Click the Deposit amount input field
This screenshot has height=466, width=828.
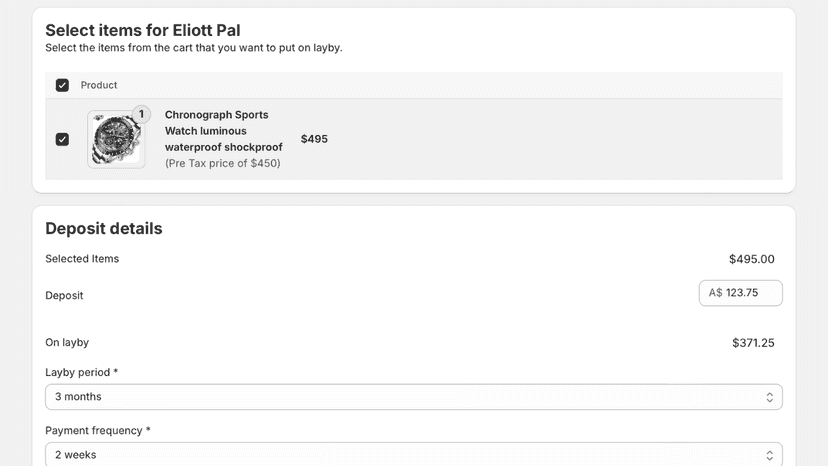pos(740,293)
